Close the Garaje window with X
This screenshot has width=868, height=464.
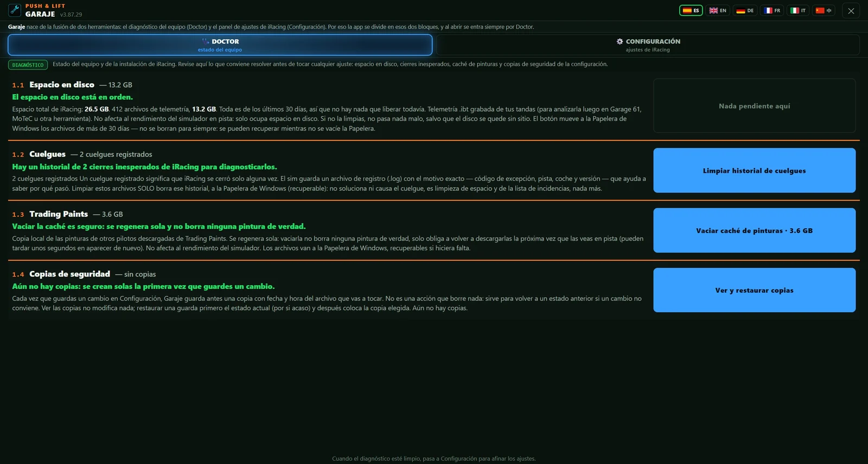click(851, 10)
